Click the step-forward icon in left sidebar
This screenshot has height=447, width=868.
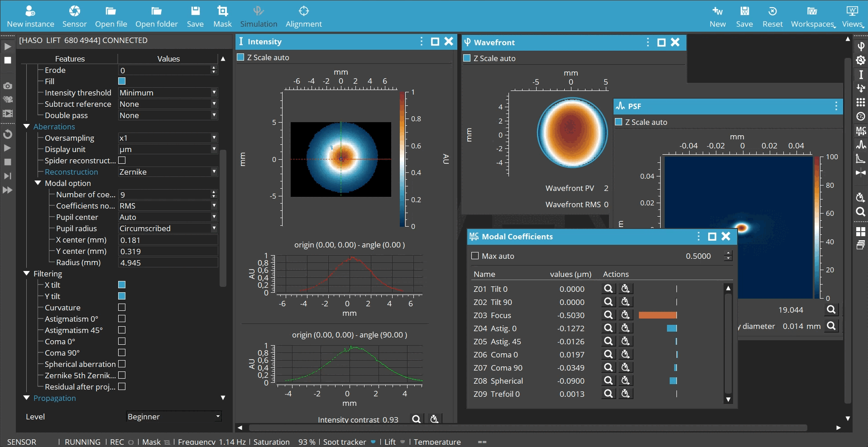point(8,176)
